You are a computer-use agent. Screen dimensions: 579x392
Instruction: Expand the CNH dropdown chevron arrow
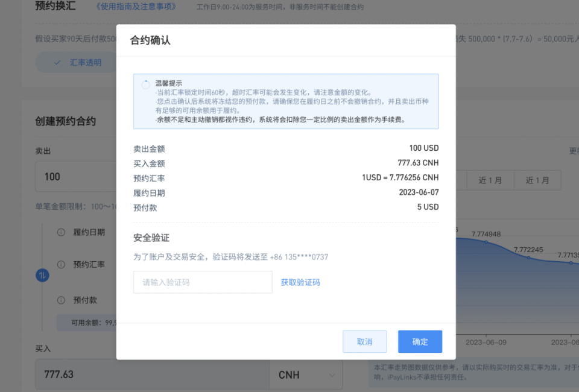(332, 375)
